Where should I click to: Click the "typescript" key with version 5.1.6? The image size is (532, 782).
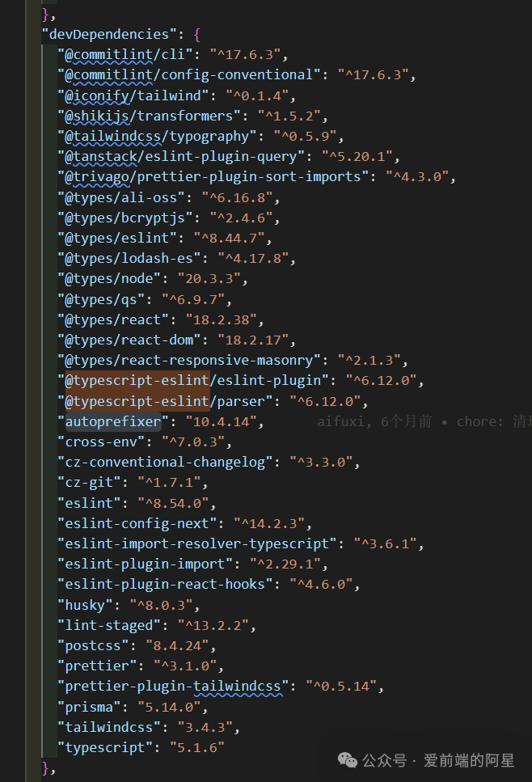(105, 747)
